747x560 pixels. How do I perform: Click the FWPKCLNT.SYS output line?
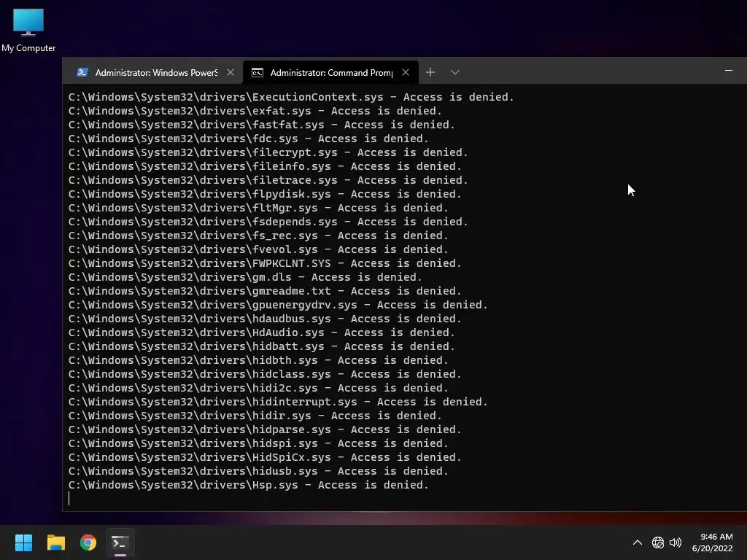(265, 263)
